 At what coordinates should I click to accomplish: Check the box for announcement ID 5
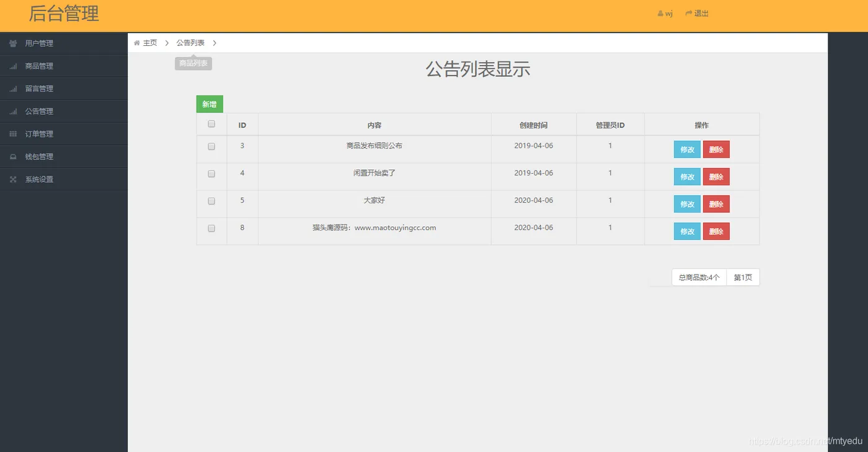211,201
